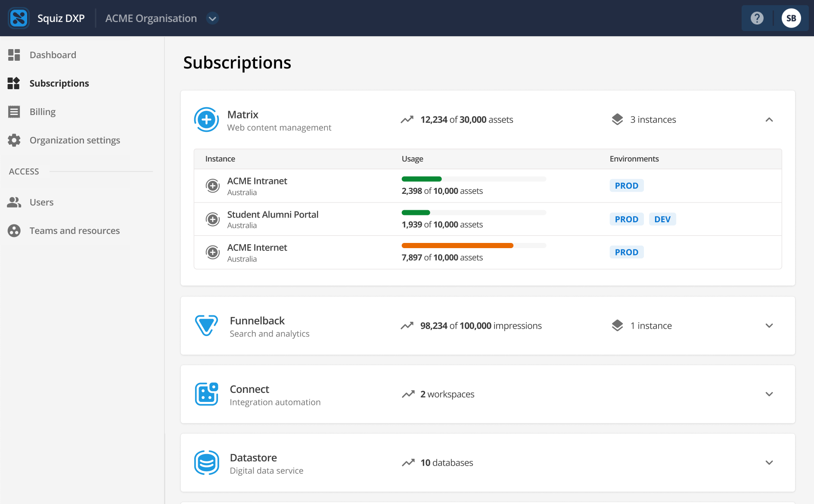Click the Datastore databases trend icon

click(408, 463)
